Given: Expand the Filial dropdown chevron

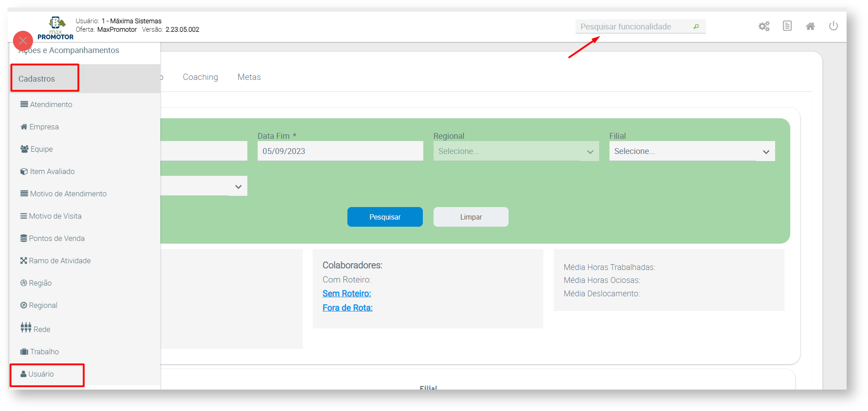Looking at the screenshot, I should click(x=766, y=152).
